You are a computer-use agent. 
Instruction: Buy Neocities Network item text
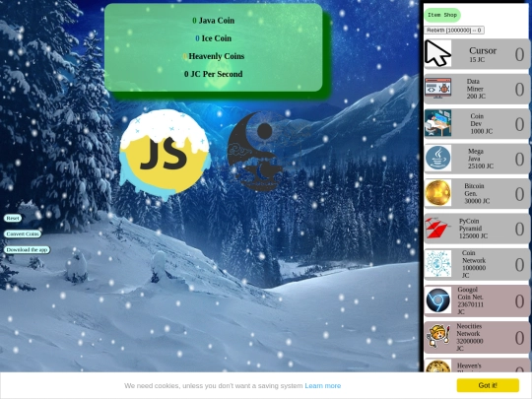[470, 337]
